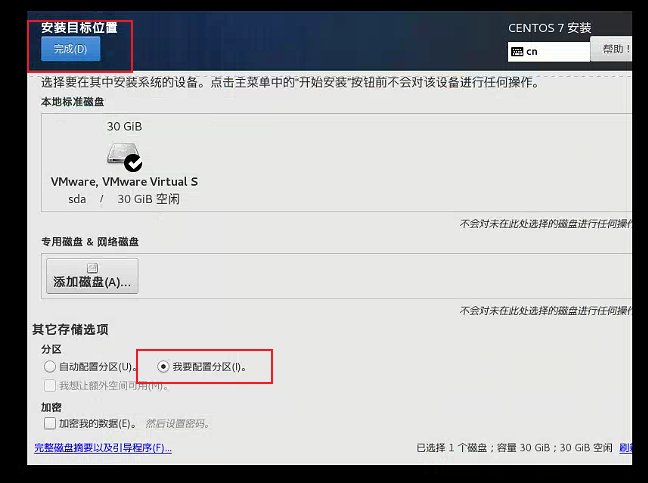
Task: Enable 加密我的数据(E) checkbox
Action: point(50,423)
